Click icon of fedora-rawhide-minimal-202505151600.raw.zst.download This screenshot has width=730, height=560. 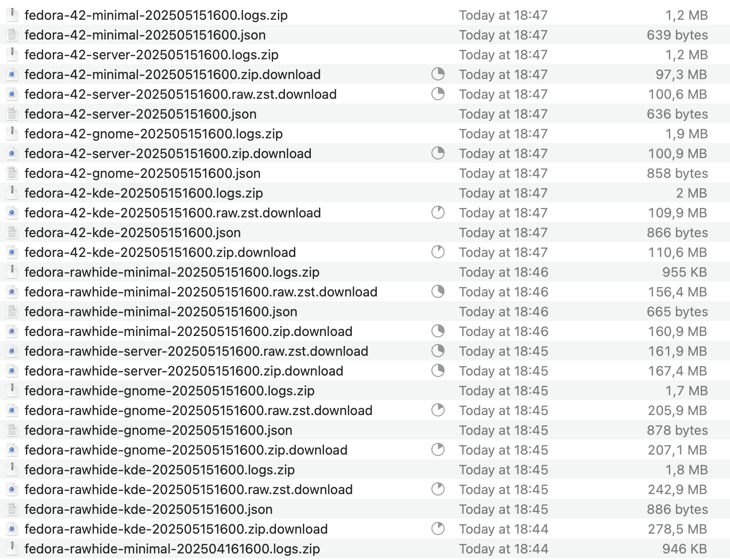[x=12, y=292]
